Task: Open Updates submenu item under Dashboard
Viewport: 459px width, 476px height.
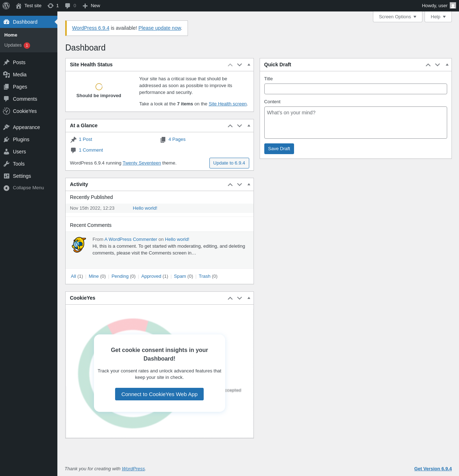Action: pyautogui.click(x=13, y=45)
